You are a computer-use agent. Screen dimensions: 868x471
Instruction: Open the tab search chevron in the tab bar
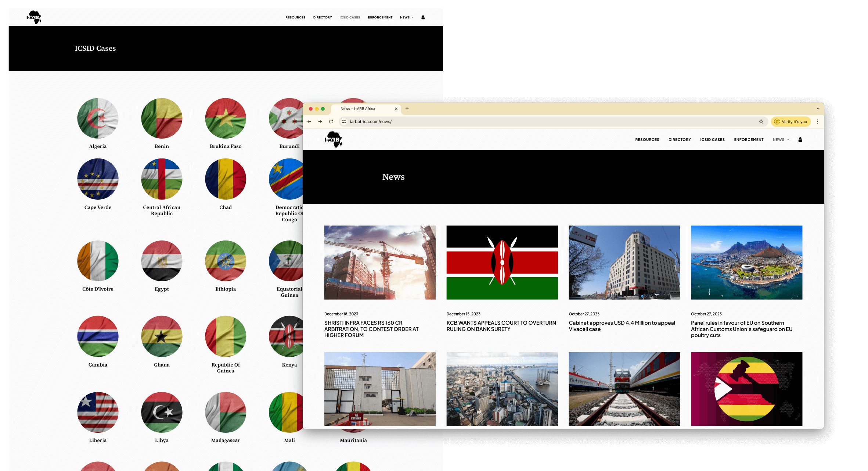(818, 109)
